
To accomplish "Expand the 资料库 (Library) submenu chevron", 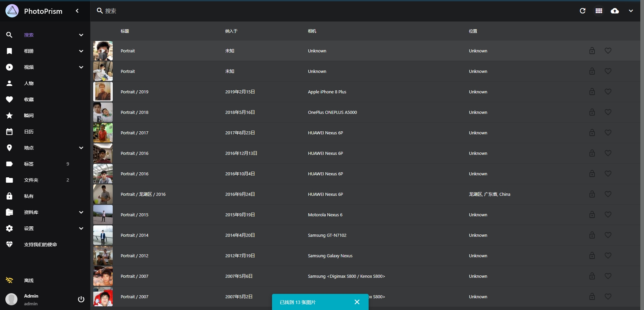I will [x=81, y=212].
